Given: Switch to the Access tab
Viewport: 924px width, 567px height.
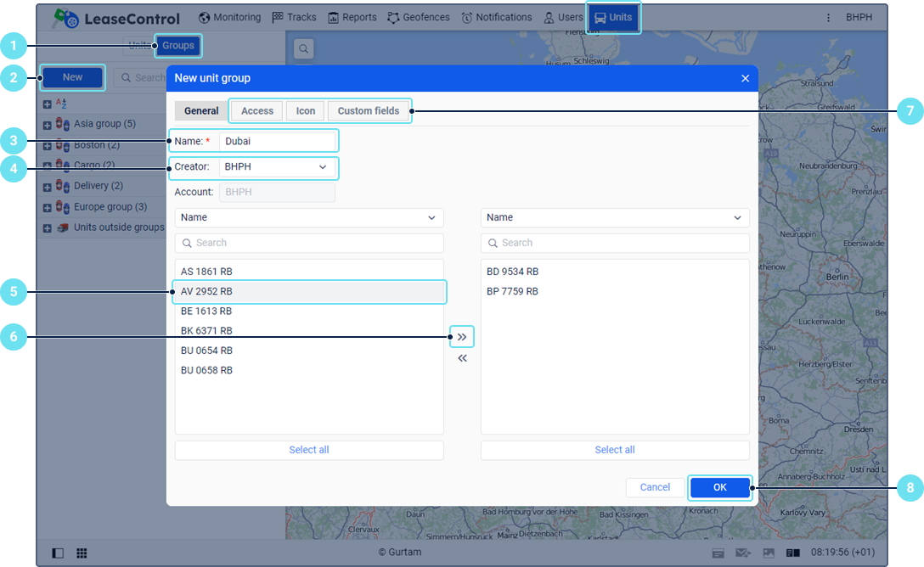Looking at the screenshot, I should tap(256, 111).
